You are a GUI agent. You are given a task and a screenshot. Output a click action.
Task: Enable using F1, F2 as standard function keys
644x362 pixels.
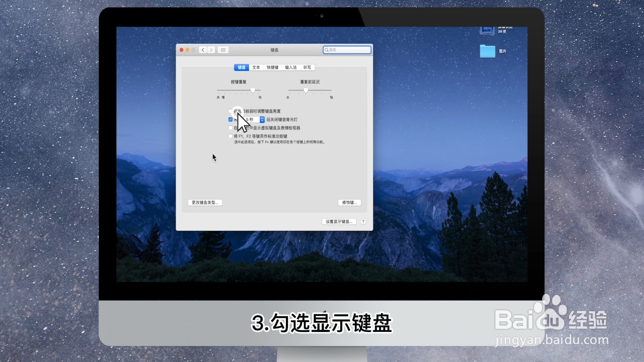click(230, 136)
